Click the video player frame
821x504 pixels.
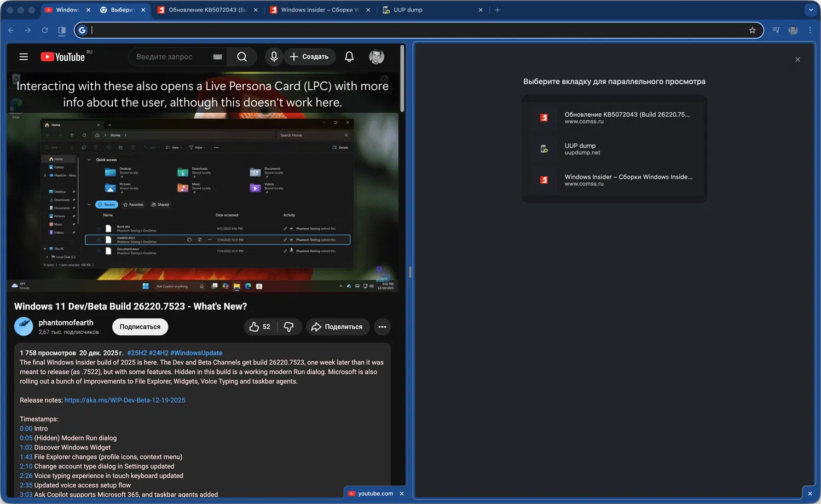click(x=203, y=182)
